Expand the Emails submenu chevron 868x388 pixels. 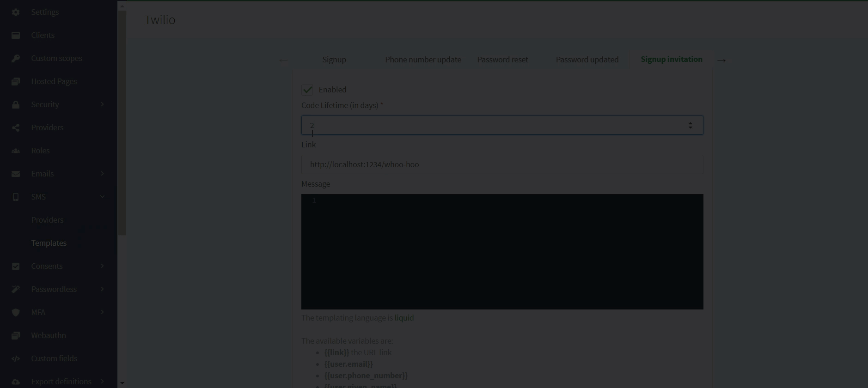pos(102,174)
